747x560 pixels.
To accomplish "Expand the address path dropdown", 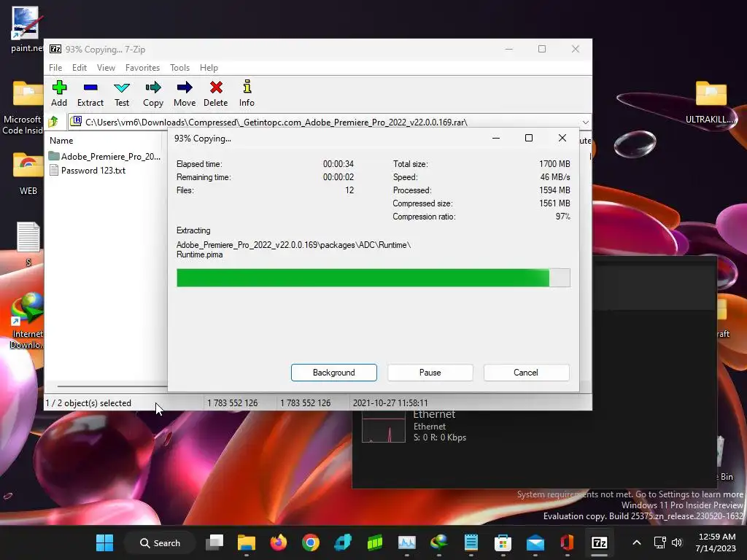I will (x=586, y=122).
